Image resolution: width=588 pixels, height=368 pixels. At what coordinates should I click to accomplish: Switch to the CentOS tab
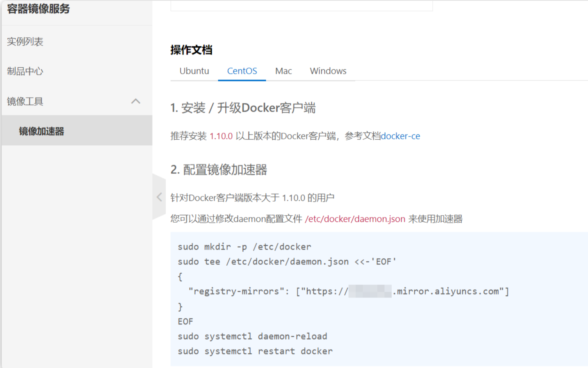(242, 71)
